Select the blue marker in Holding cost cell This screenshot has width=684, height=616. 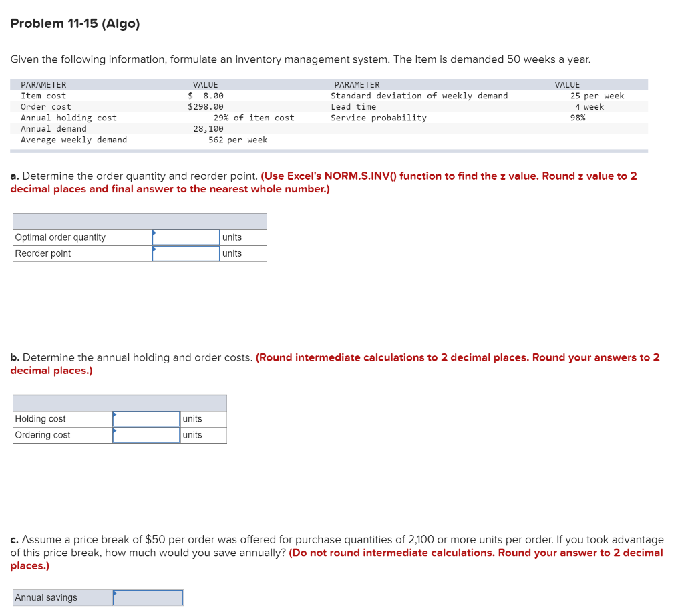(115, 414)
